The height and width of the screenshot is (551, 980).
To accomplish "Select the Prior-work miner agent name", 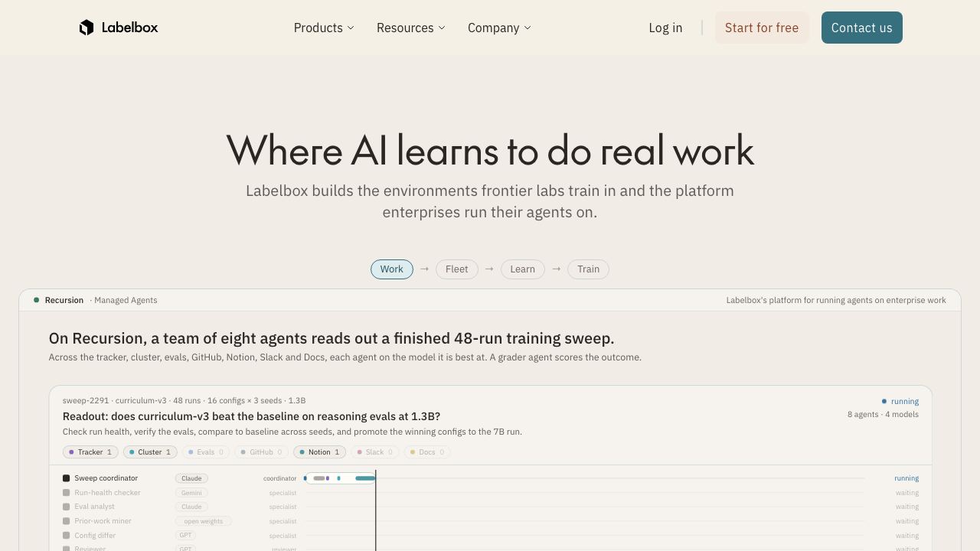I will coord(103,521).
